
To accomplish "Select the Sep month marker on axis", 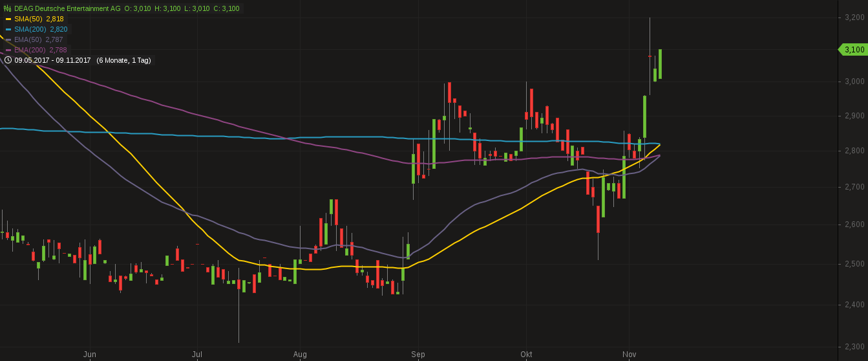I will pos(418,355).
